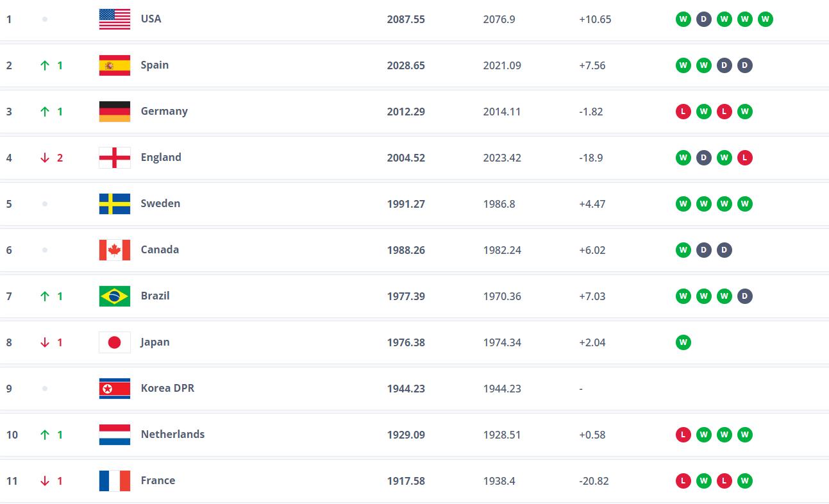Click the Germany flag icon

pos(115,112)
